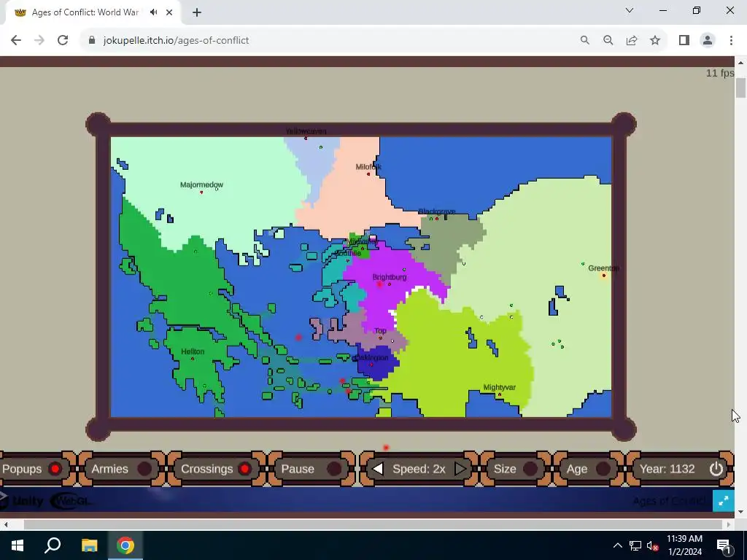Show hidden system tray icons
This screenshot has width=747, height=560.
pyautogui.click(x=617, y=545)
